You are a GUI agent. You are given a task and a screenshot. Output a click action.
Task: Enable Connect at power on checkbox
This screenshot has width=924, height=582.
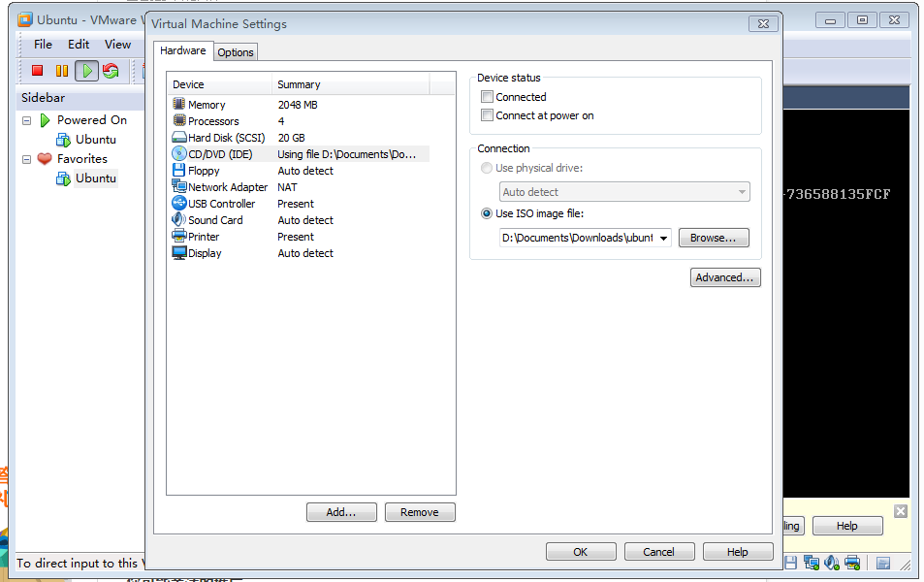pos(487,115)
